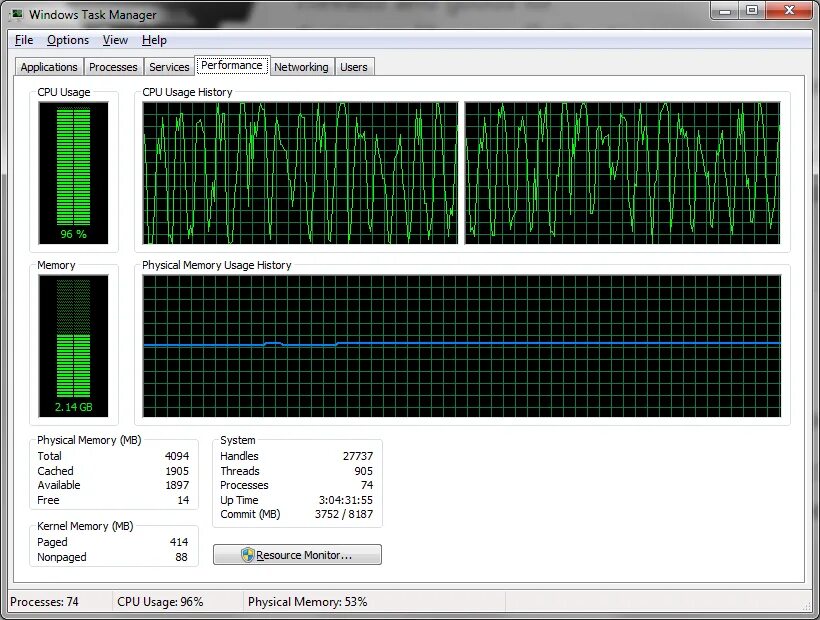
Task: Switch to the Applications tab
Action: (x=49, y=67)
